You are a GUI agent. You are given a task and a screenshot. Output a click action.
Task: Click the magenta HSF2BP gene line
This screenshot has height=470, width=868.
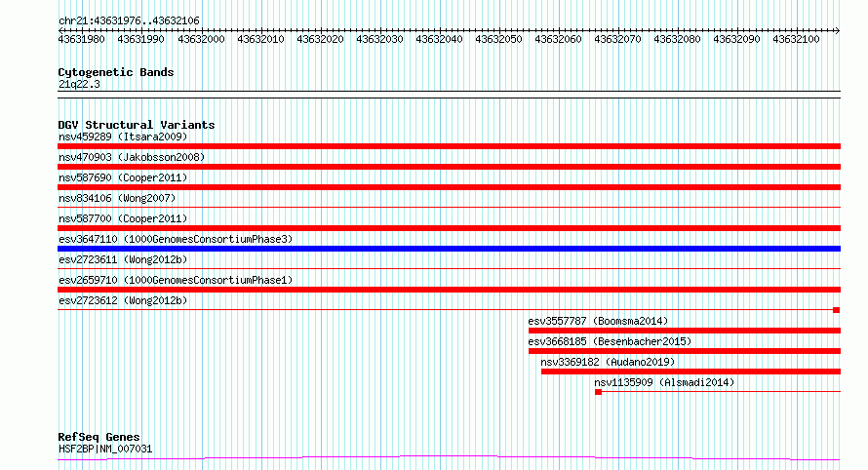(449, 458)
